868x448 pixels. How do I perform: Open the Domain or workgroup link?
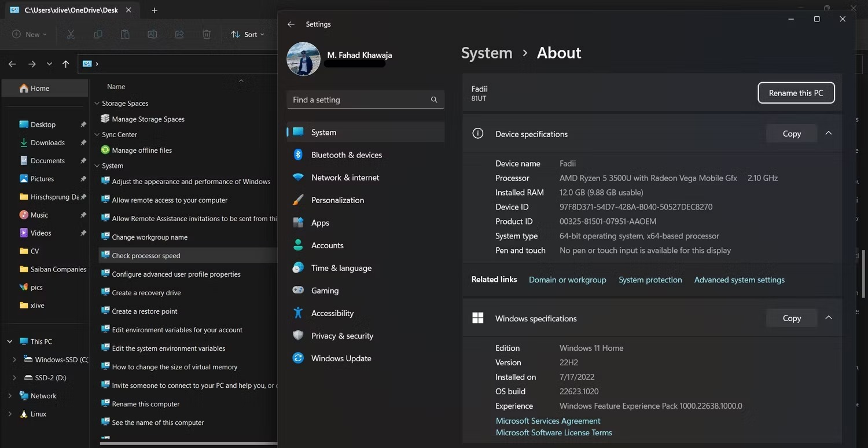tap(568, 280)
